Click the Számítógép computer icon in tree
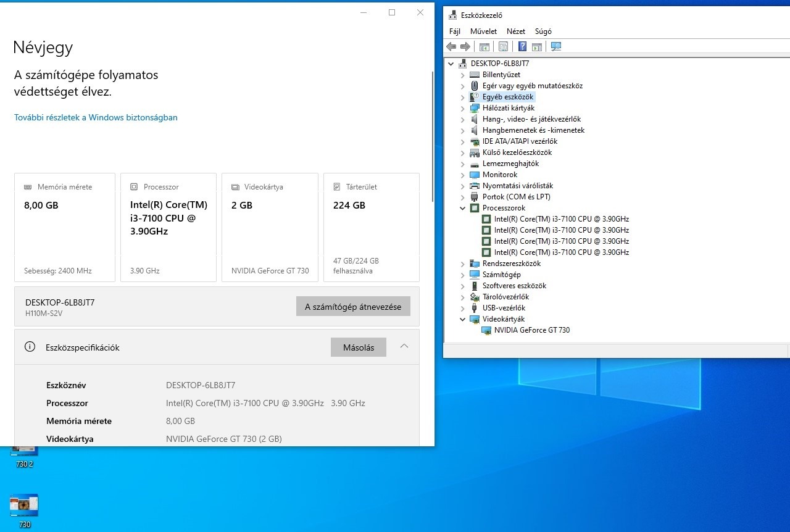 click(x=475, y=275)
